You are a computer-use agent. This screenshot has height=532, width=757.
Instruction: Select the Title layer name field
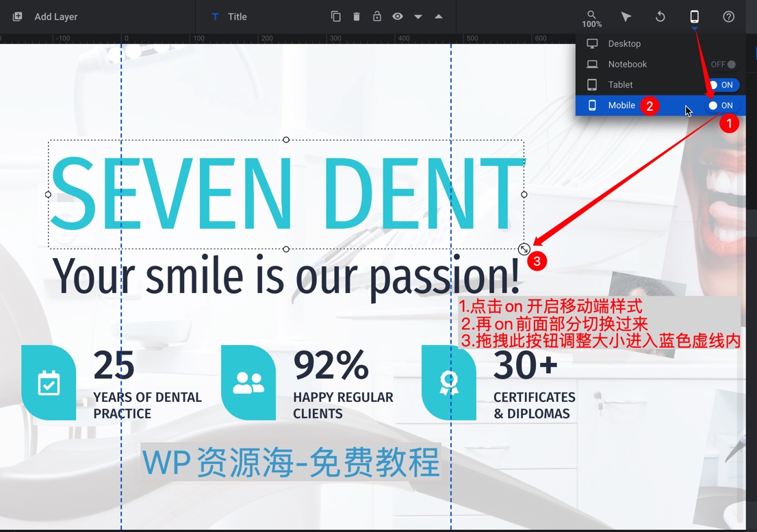238,16
